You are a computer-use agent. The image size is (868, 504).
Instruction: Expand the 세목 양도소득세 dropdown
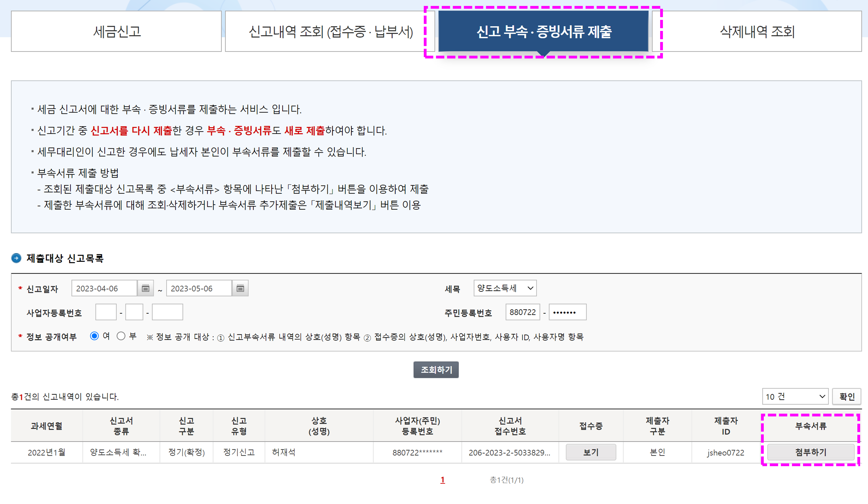[x=505, y=288]
